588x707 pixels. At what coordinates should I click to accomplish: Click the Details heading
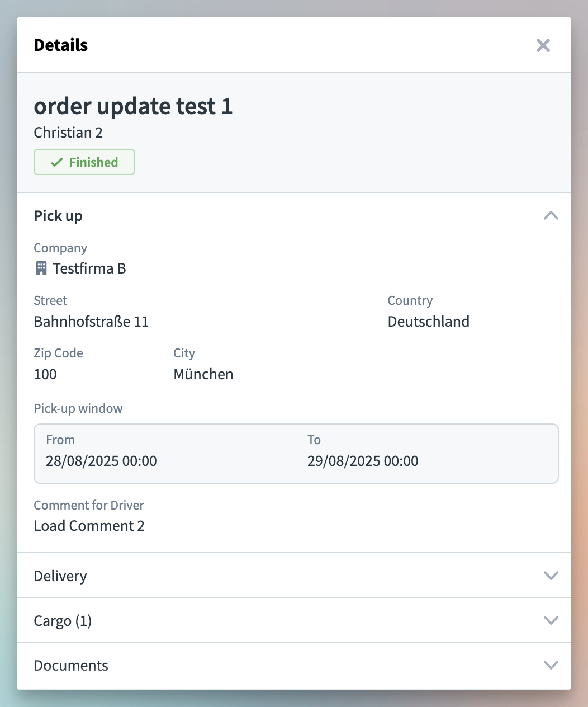point(61,45)
